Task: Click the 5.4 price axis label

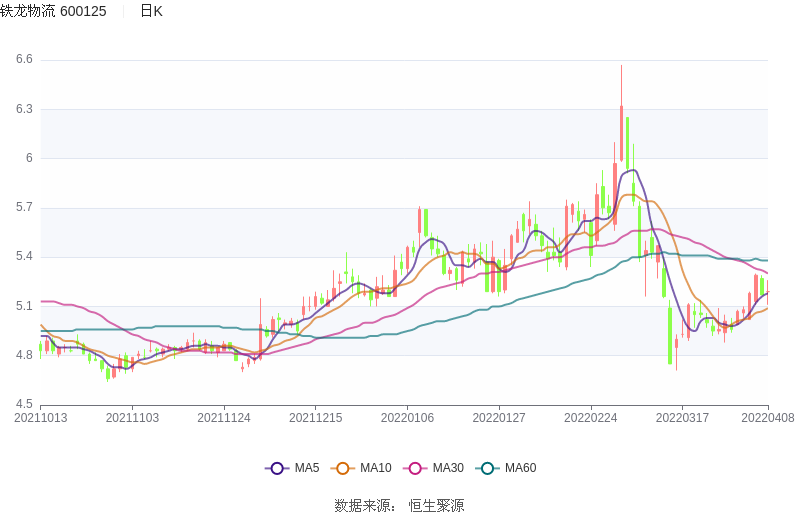Action: coord(24,257)
